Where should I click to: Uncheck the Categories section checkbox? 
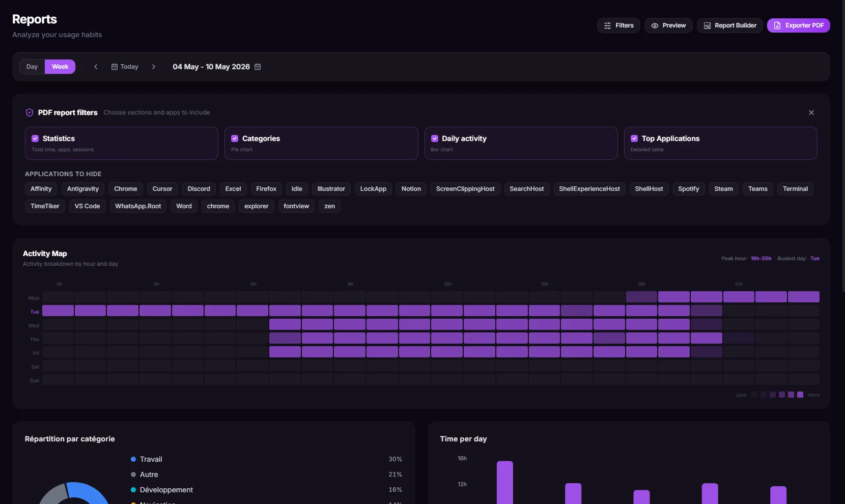click(235, 138)
